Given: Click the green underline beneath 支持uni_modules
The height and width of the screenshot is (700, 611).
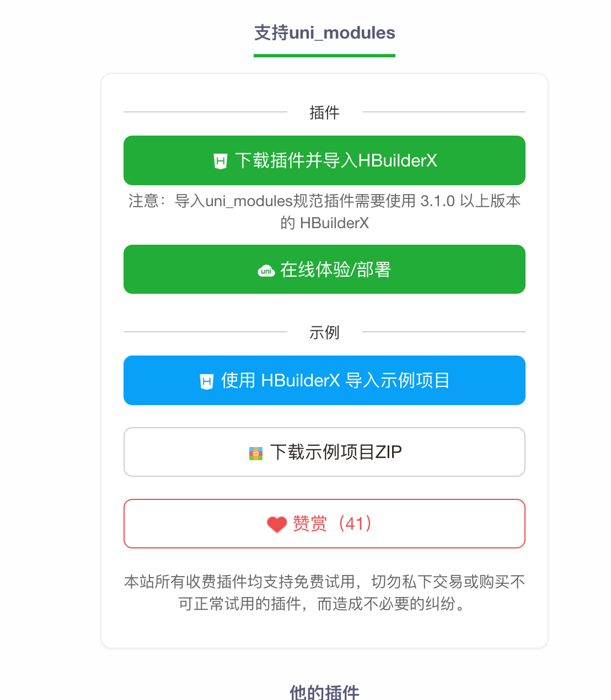Looking at the screenshot, I should click(x=324, y=55).
